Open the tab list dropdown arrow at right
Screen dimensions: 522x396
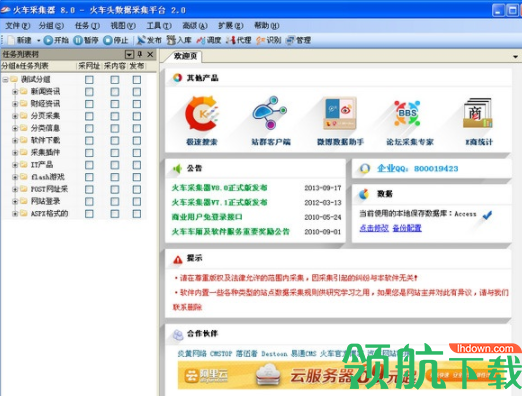coord(515,57)
